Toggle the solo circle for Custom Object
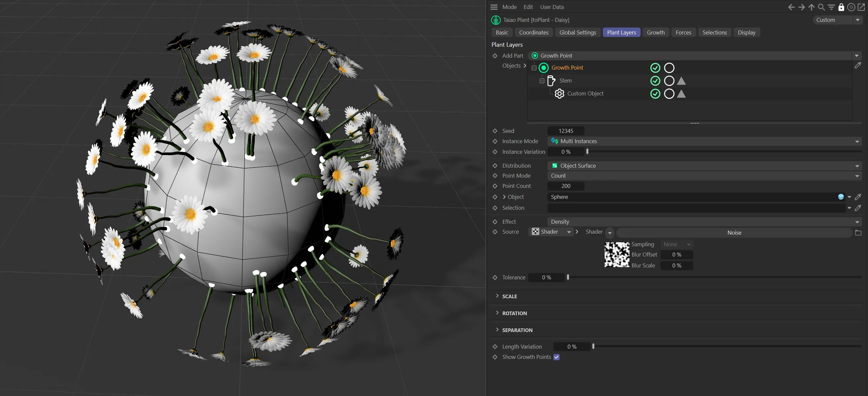Screen dimensions: 868x396 669,94
